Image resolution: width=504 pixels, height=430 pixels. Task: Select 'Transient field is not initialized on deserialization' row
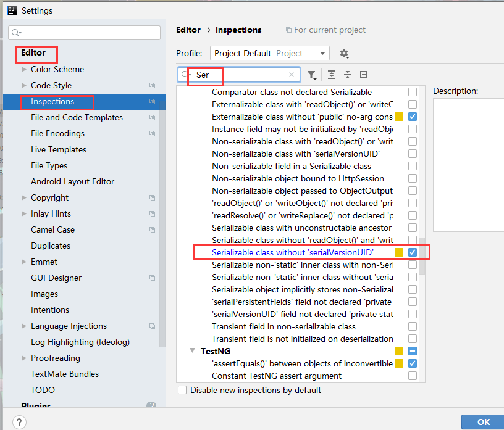coord(303,339)
